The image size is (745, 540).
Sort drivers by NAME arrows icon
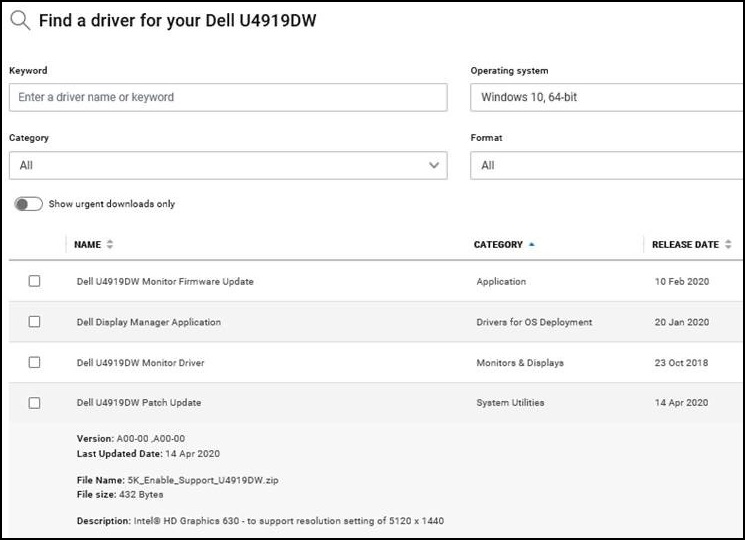110,245
